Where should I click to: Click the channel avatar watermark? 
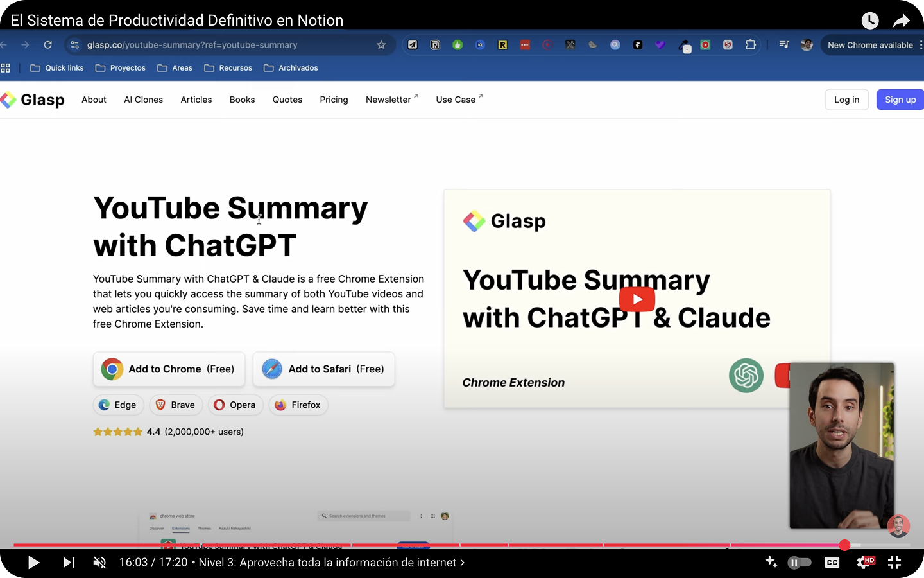pyautogui.click(x=898, y=526)
